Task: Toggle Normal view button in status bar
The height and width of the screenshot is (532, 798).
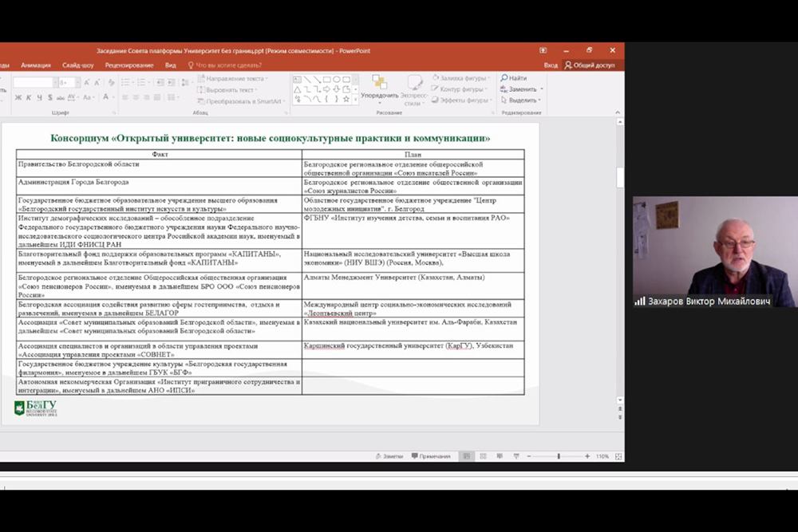Action: pyautogui.click(x=467, y=456)
